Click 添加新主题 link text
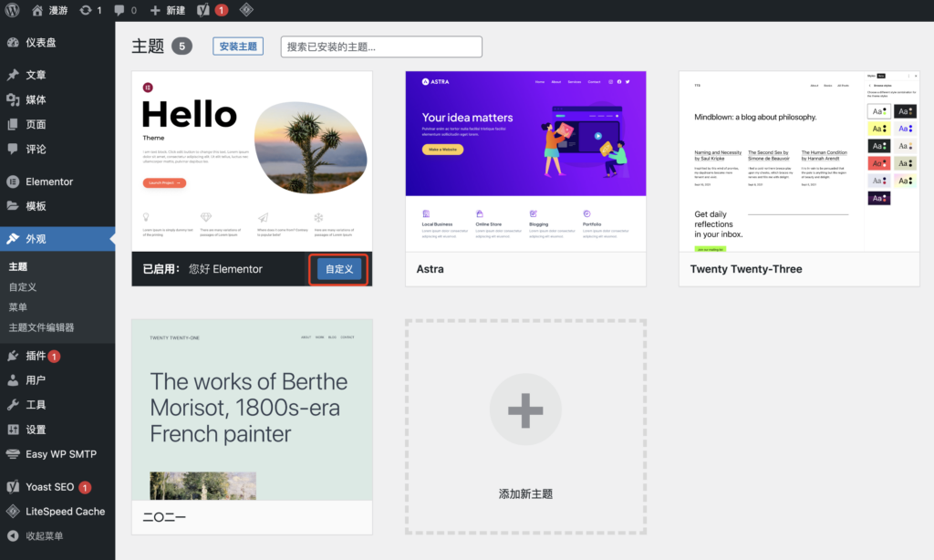Screen dimensions: 934x560 pyautogui.click(x=525, y=493)
